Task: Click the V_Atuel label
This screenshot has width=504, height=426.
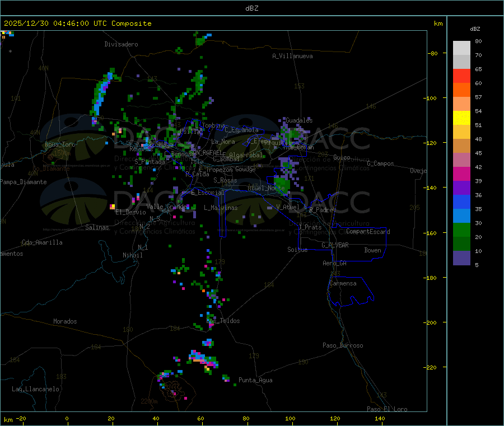Action: [x=288, y=207]
